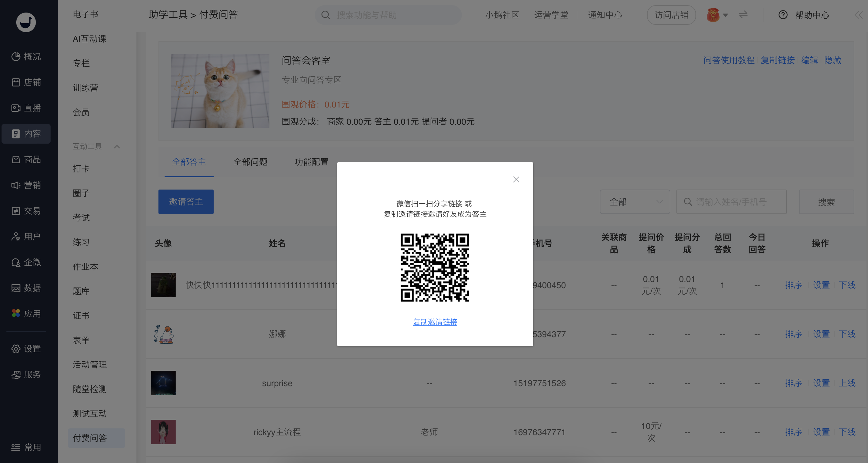Open 直播 live streaming section

[x=26, y=108]
